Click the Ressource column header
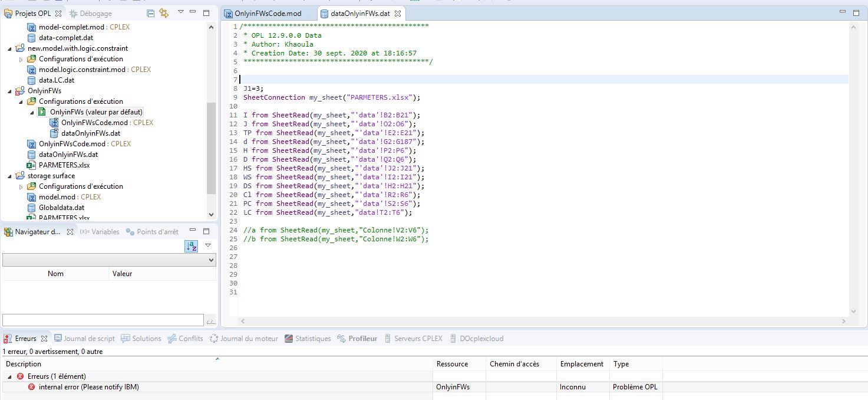 pyautogui.click(x=460, y=364)
